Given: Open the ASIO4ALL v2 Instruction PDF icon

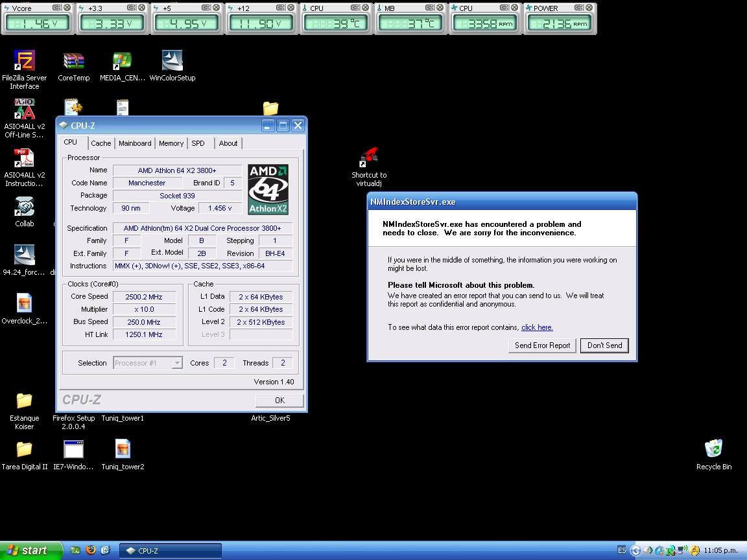Looking at the screenshot, I should (24, 167).
